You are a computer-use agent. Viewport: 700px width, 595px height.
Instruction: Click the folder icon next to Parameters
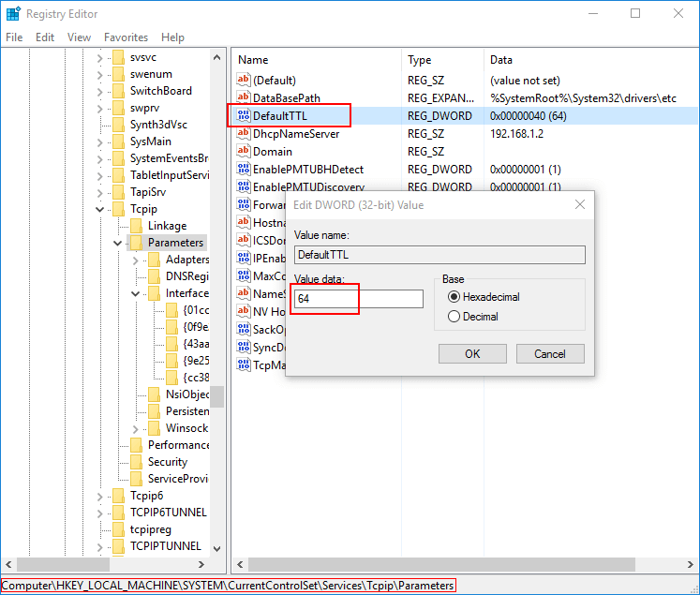point(136,243)
